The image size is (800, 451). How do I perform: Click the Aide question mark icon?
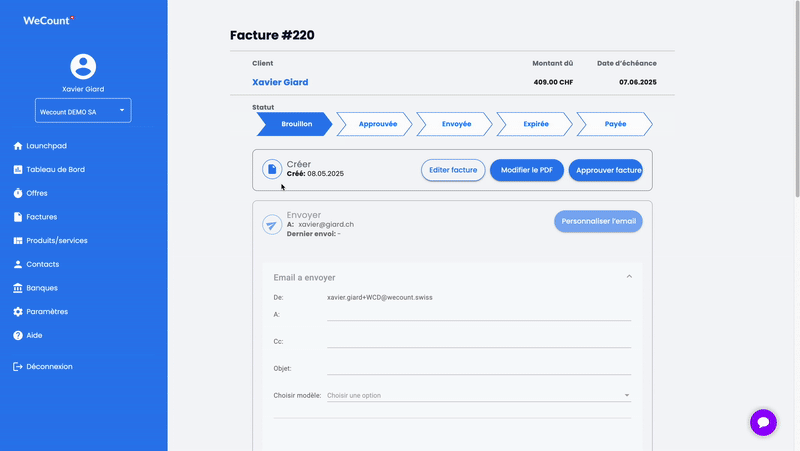coord(18,335)
